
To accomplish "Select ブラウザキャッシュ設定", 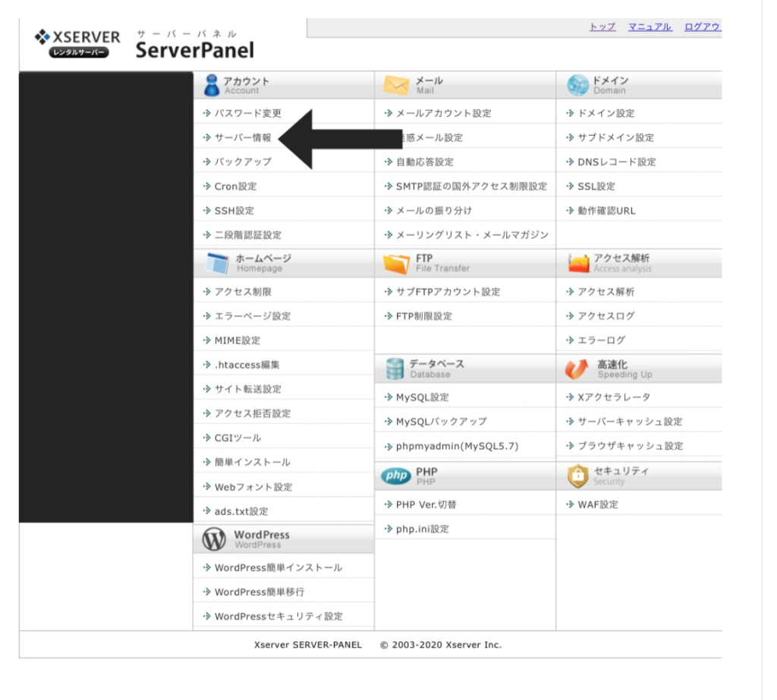I will 631,446.
